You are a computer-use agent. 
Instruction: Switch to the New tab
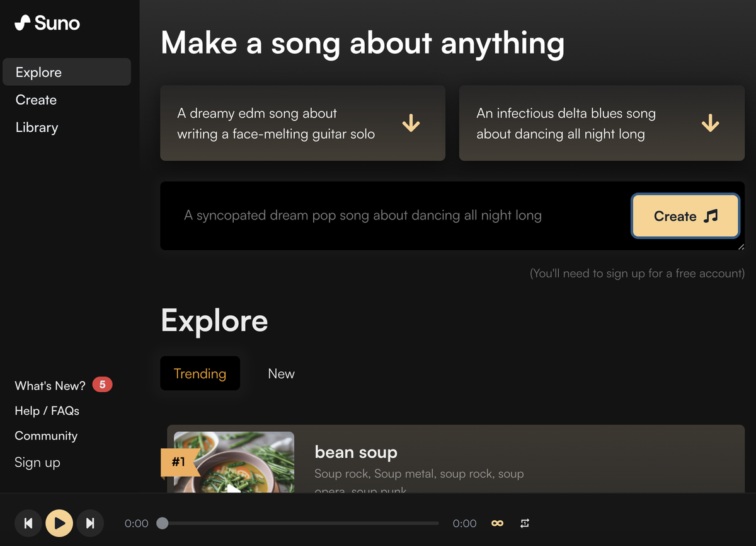tap(281, 373)
